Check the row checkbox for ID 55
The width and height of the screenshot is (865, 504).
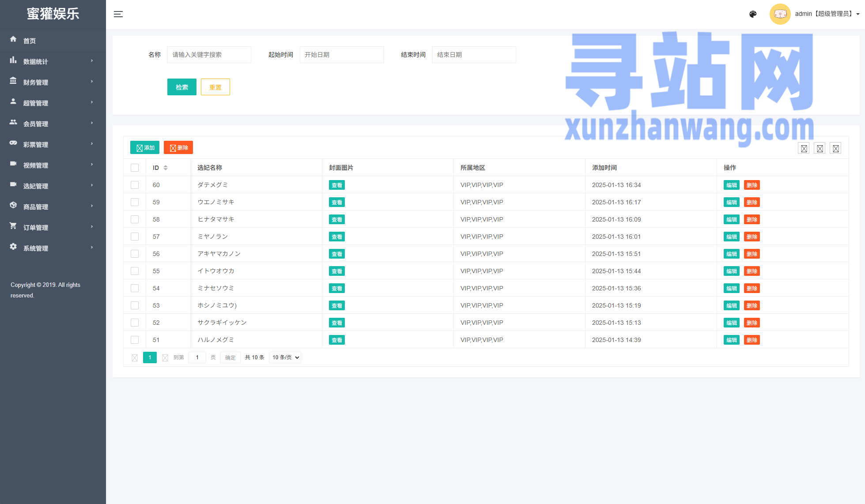(x=135, y=271)
